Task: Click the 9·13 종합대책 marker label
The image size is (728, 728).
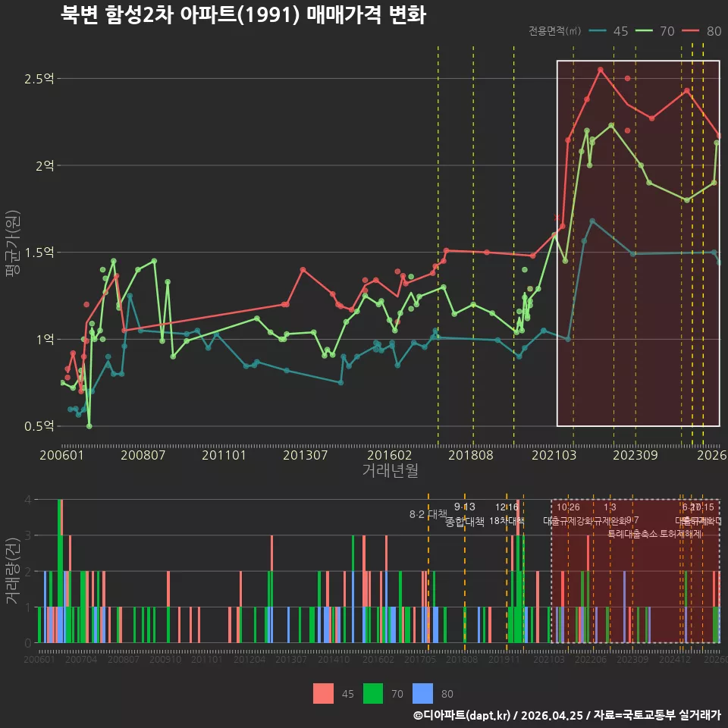Action: (x=465, y=514)
